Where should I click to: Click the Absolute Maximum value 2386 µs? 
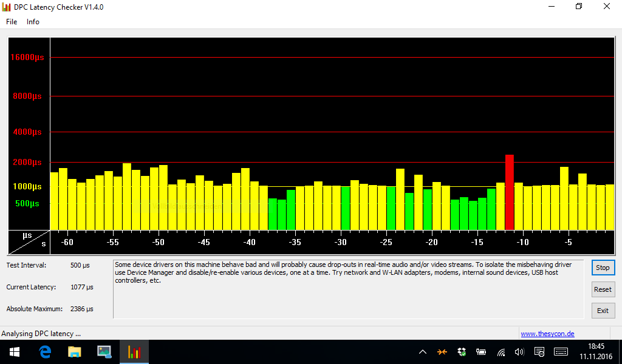point(82,309)
